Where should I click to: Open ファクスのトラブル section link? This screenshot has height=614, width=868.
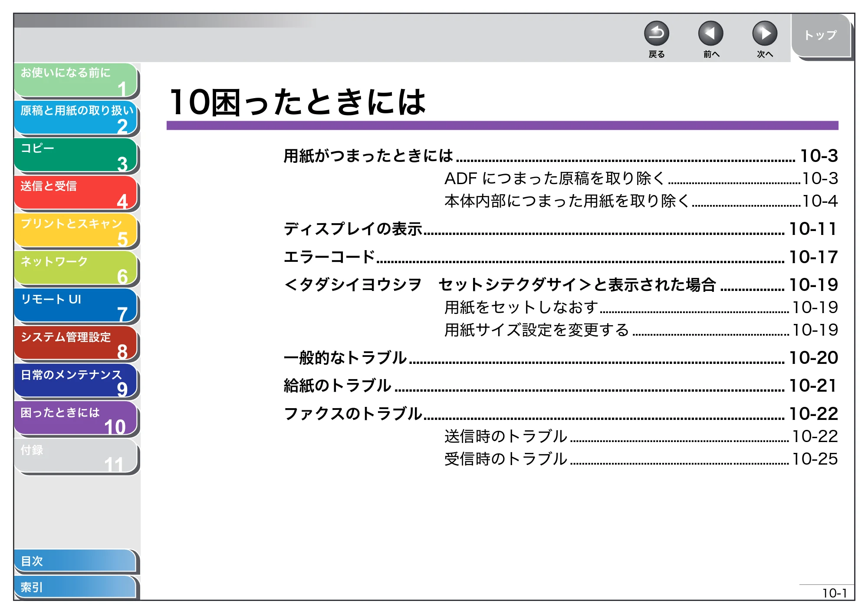point(561,414)
